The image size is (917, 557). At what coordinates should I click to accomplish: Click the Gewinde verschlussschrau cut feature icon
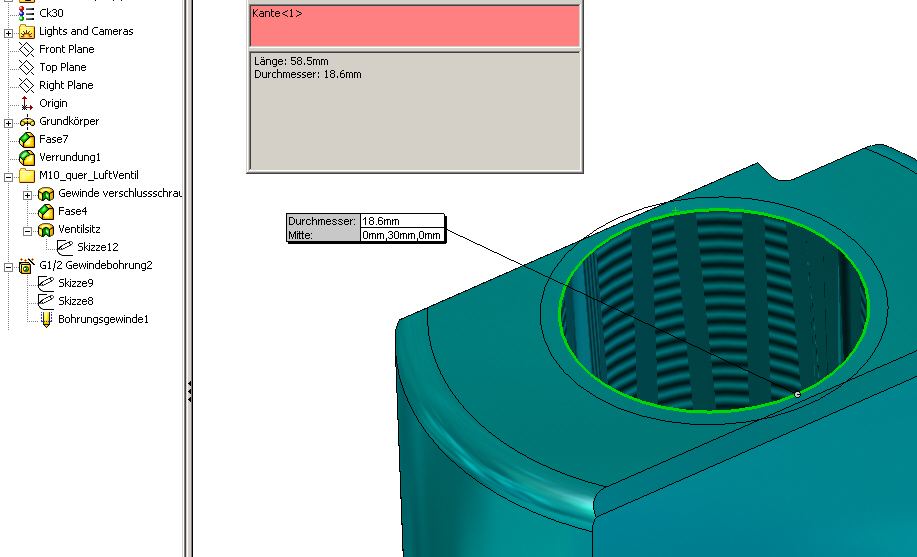(x=46, y=194)
